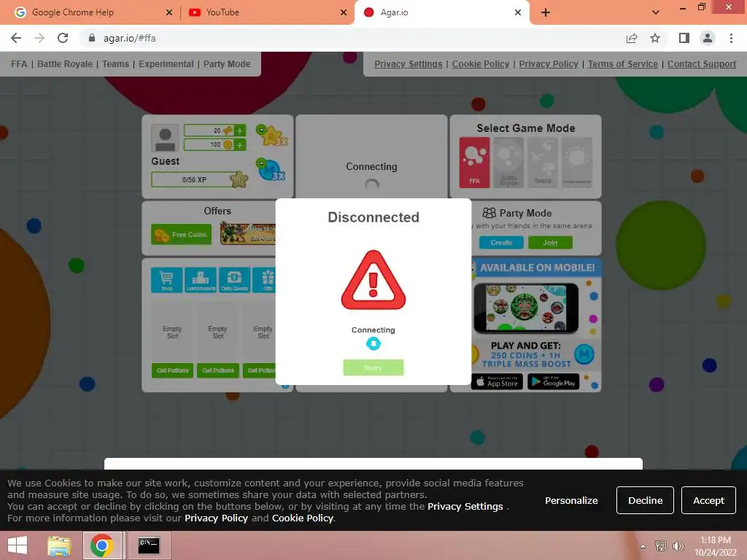Click the second Get Potions button
This screenshot has width=747, height=560.
(x=217, y=370)
